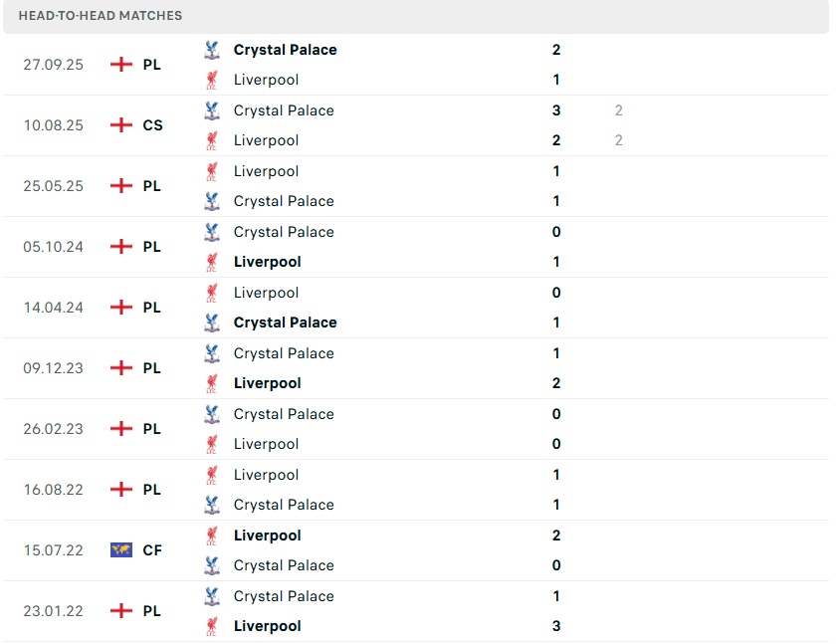Click the bold Liverpool name in the 09.12.23 row
The image size is (837, 644).
click(x=267, y=383)
